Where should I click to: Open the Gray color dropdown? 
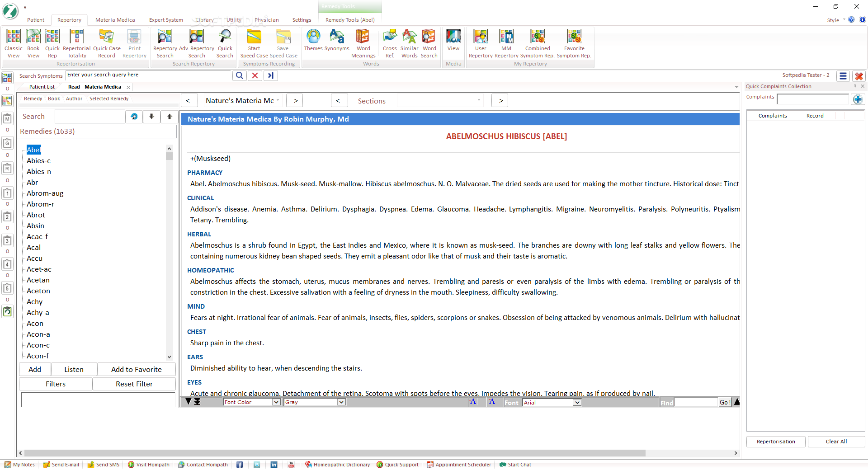tap(341, 402)
